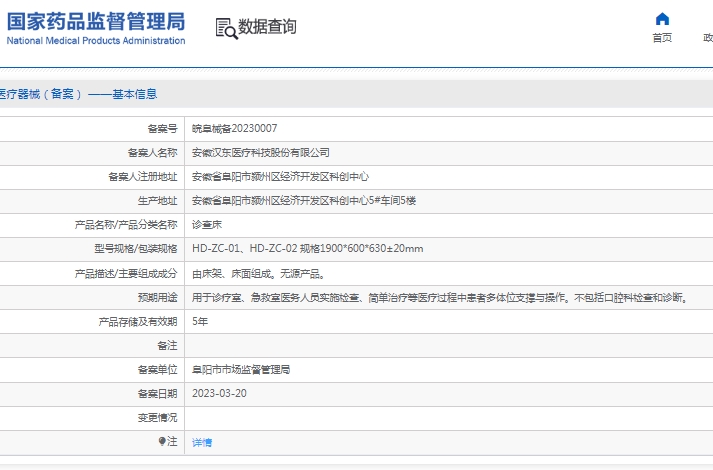The width and height of the screenshot is (713, 470).
Task: Click the 产品存储及有效期 label
Action: click(x=138, y=322)
